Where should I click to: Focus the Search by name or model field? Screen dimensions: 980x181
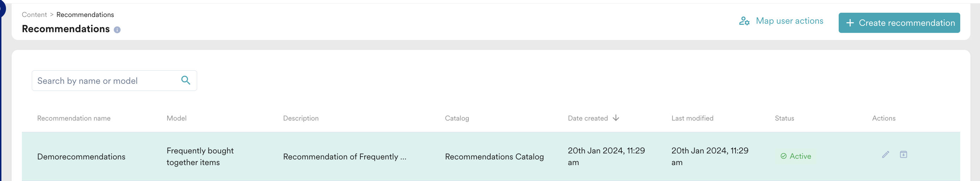(114, 80)
